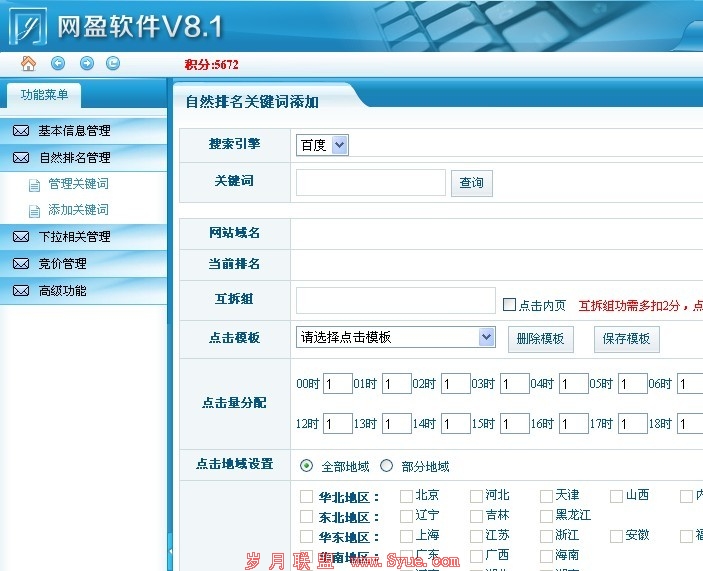
Task: Select the 部分地域 radio button
Action: coord(386,466)
